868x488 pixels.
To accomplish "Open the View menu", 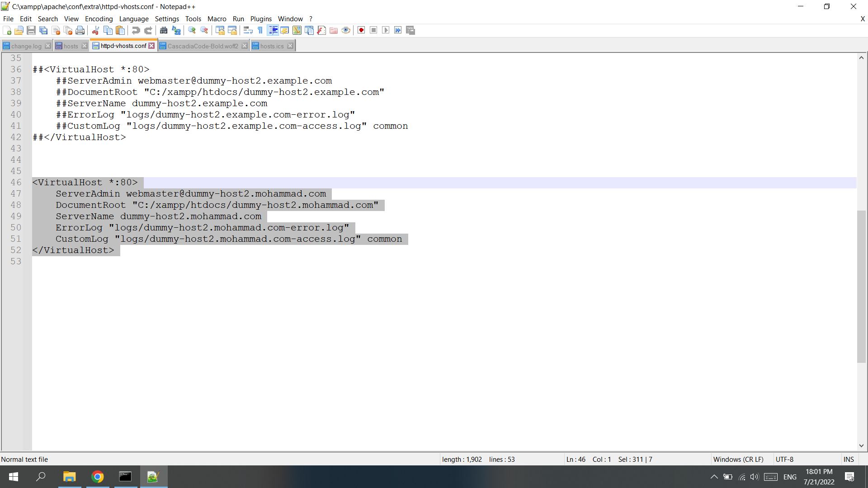I will click(71, 19).
